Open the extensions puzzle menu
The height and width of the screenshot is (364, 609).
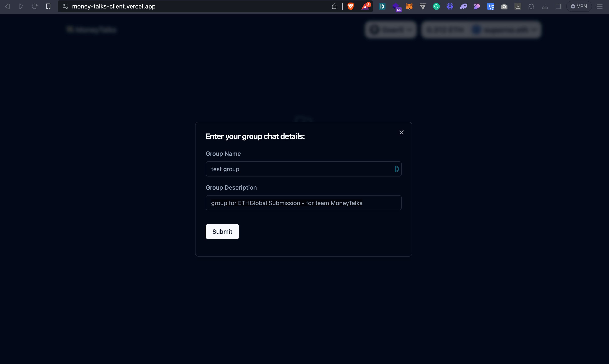tap(531, 6)
